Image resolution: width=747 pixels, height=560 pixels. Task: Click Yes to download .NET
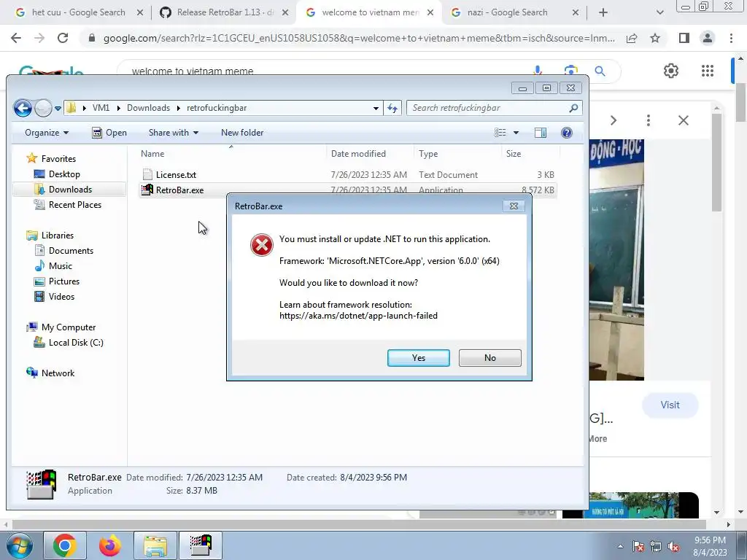418,357
